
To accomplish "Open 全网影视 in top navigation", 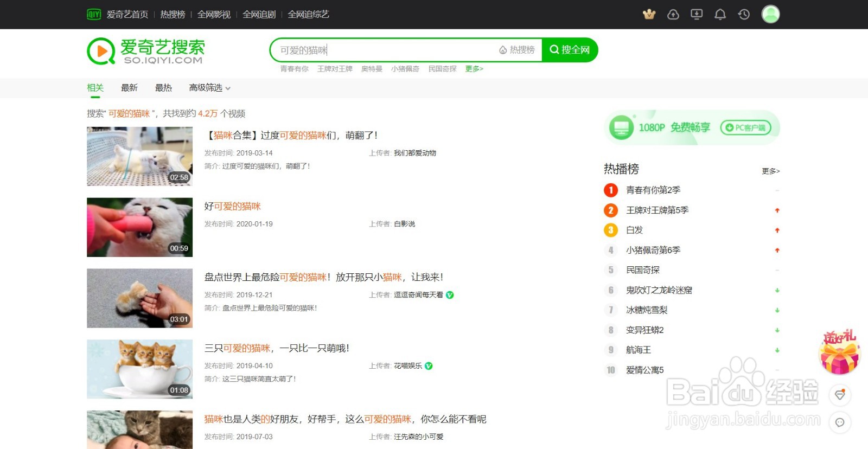I will (x=214, y=15).
